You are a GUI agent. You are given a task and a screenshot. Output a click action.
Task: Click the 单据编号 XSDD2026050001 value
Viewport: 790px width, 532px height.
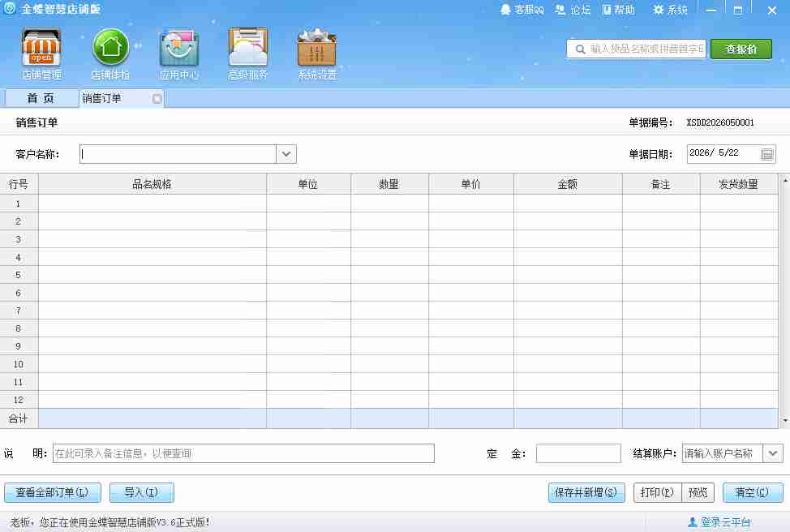pos(720,122)
